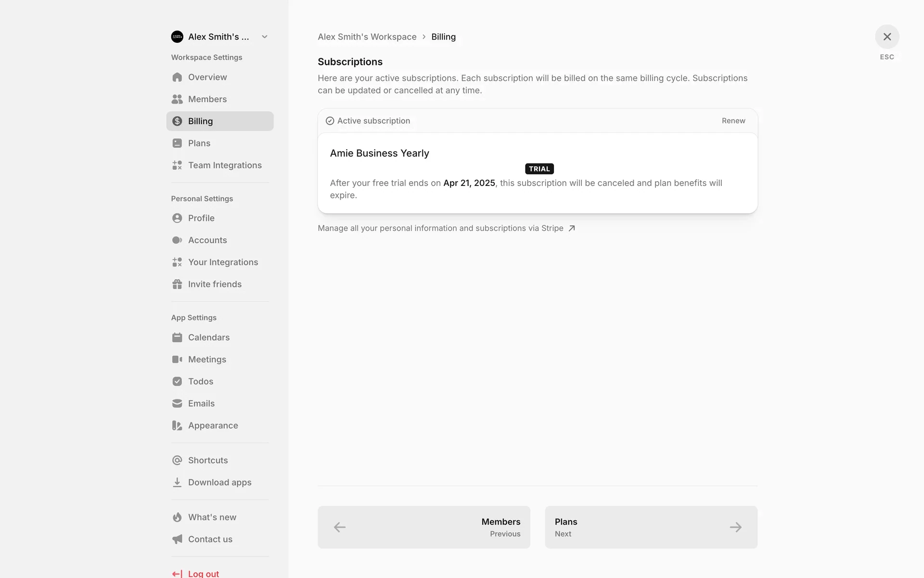
Task: Click the TRIAL badge
Action: pos(539,169)
